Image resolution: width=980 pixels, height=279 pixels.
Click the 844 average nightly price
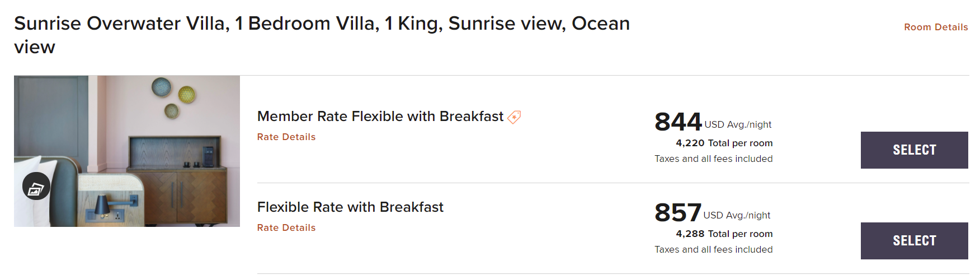coord(678,122)
